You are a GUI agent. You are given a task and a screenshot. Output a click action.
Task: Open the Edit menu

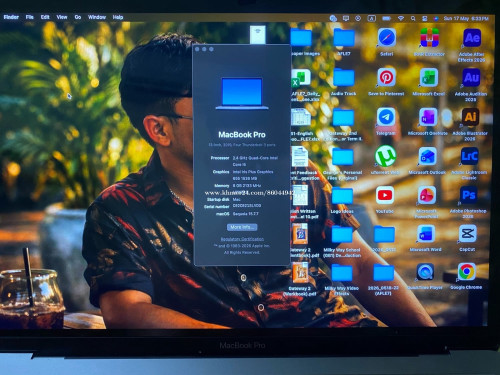click(45, 17)
